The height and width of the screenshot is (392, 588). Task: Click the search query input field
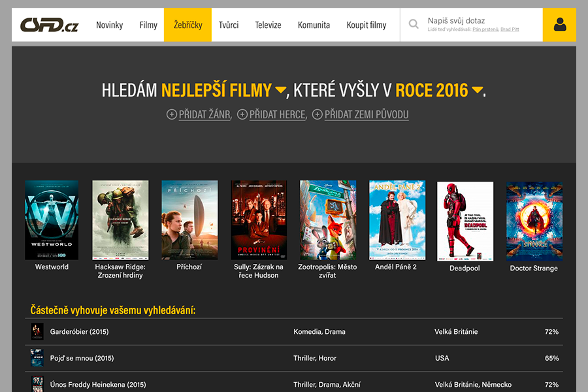pos(480,21)
